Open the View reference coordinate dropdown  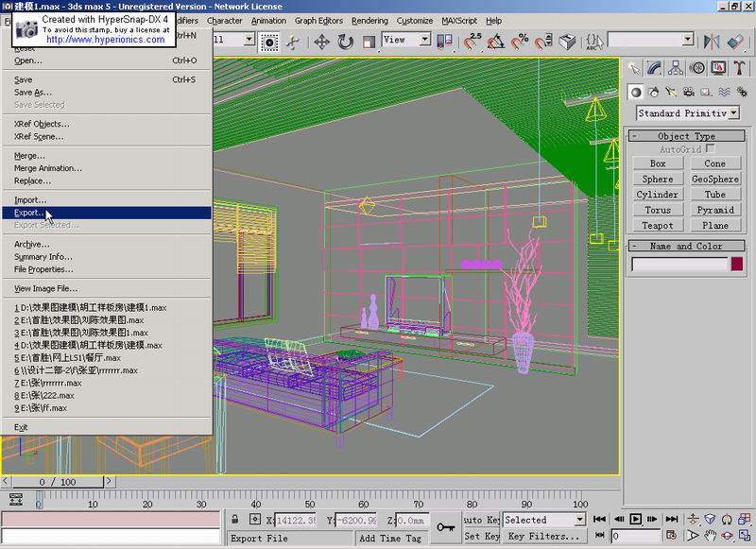pyautogui.click(x=406, y=40)
